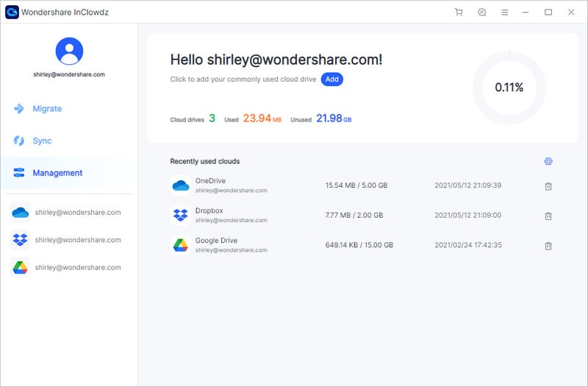Click the OneDrive icon in recent clouds

(x=181, y=185)
